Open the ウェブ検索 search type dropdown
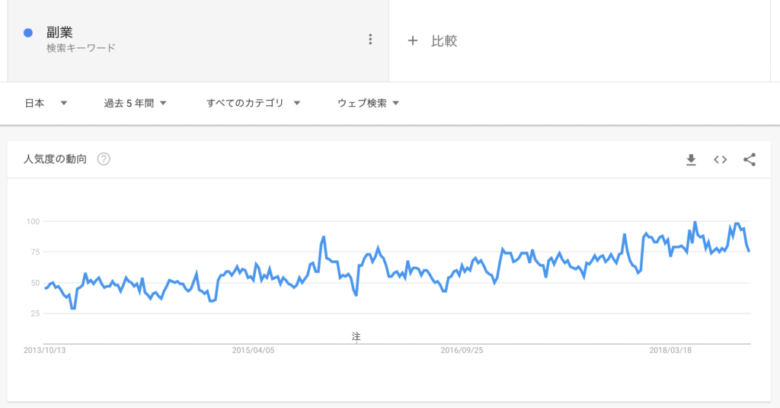 tap(368, 103)
